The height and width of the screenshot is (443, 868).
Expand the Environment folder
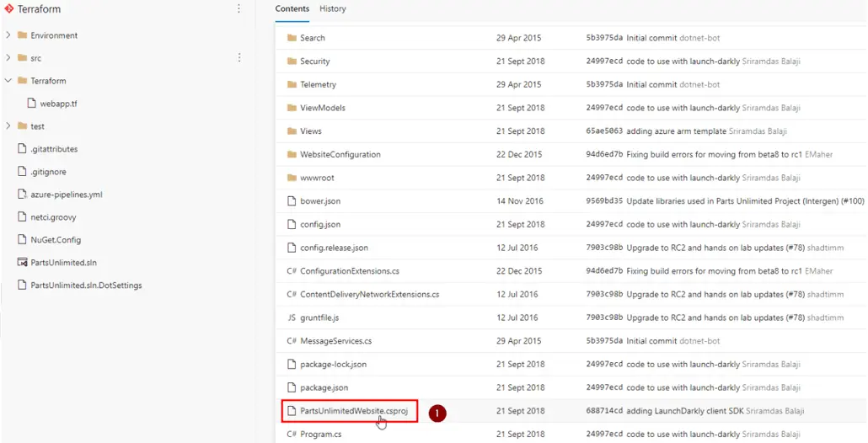[x=8, y=35]
